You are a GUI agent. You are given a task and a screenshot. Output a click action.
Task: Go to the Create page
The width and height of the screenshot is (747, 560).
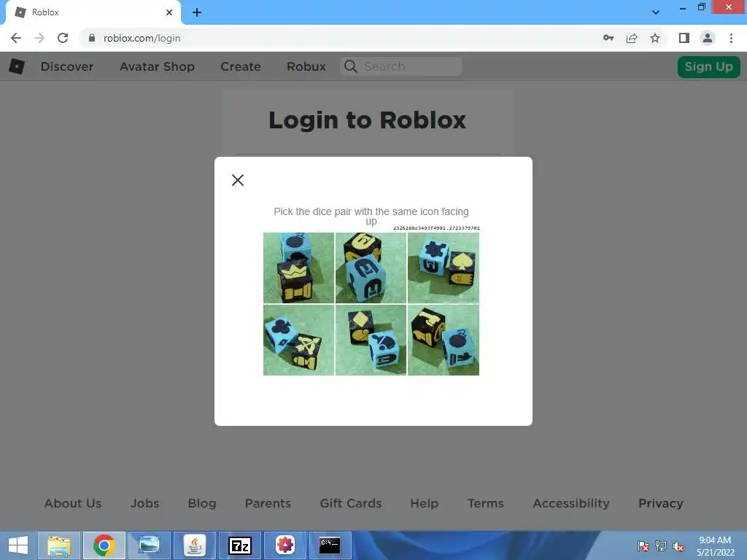[x=241, y=66]
